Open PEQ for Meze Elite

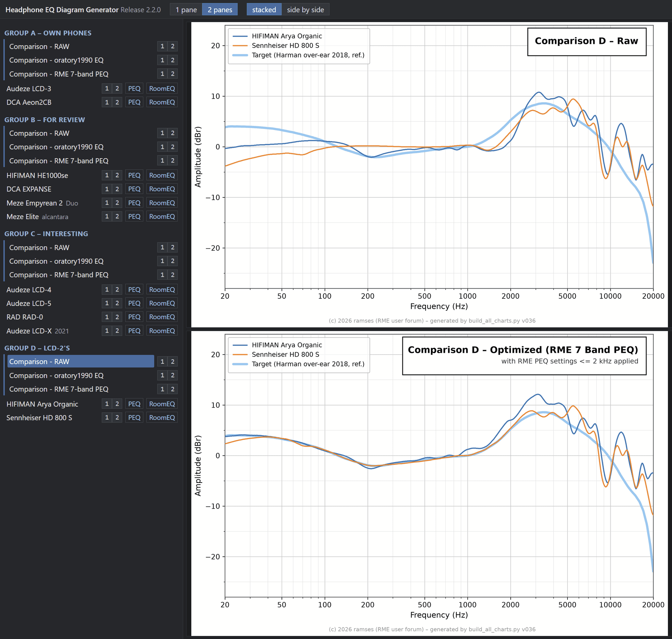(x=134, y=217)
